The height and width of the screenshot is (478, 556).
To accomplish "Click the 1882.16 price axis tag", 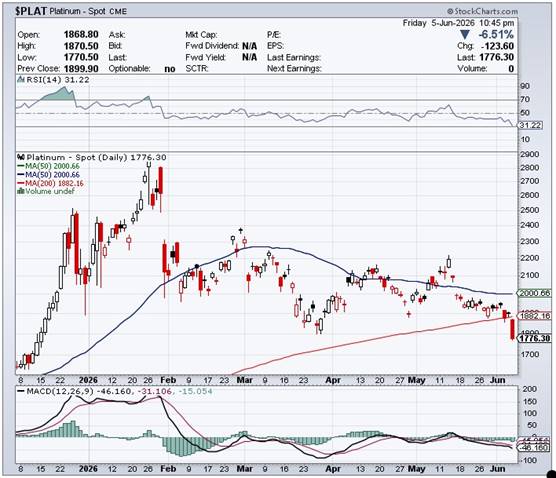I will [x=535, y=315].
